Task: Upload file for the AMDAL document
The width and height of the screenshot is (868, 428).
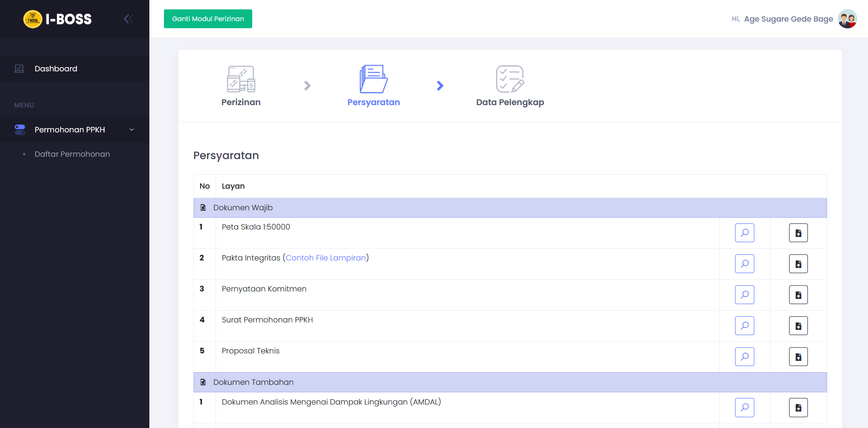Action: pyautogui.click(x=798, y=407)
